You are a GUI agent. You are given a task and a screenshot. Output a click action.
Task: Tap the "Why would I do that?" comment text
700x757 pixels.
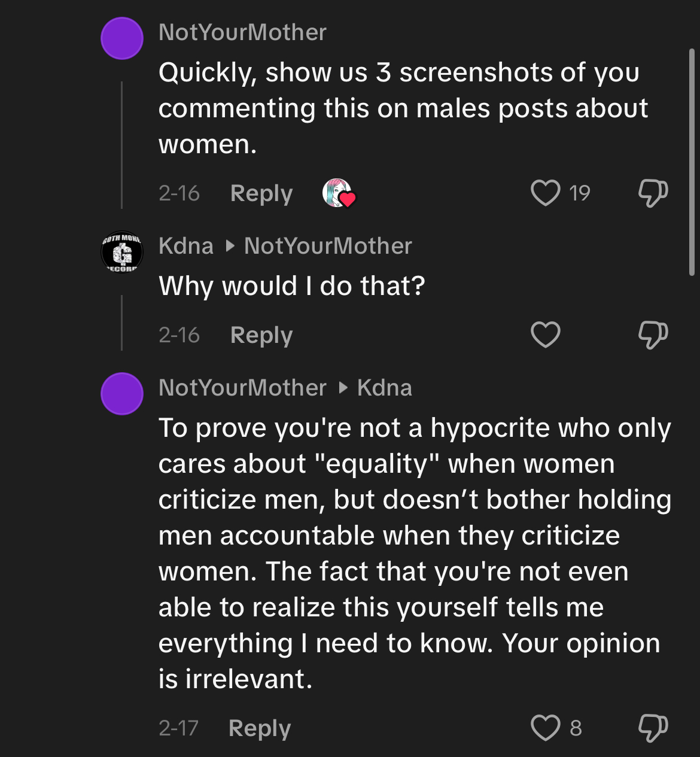pos(291,286)
